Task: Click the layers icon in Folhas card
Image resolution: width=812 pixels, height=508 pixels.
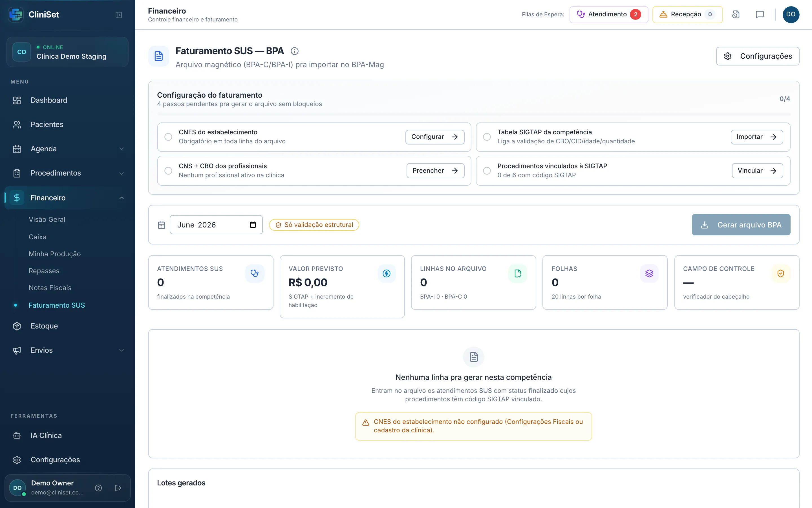Action: [x=649, y=273]
